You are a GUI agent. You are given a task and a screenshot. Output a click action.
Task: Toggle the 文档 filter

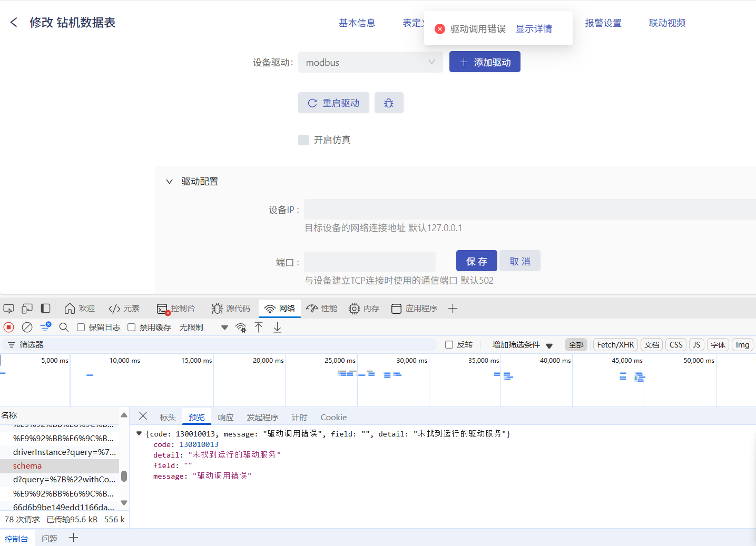(652, 345)
